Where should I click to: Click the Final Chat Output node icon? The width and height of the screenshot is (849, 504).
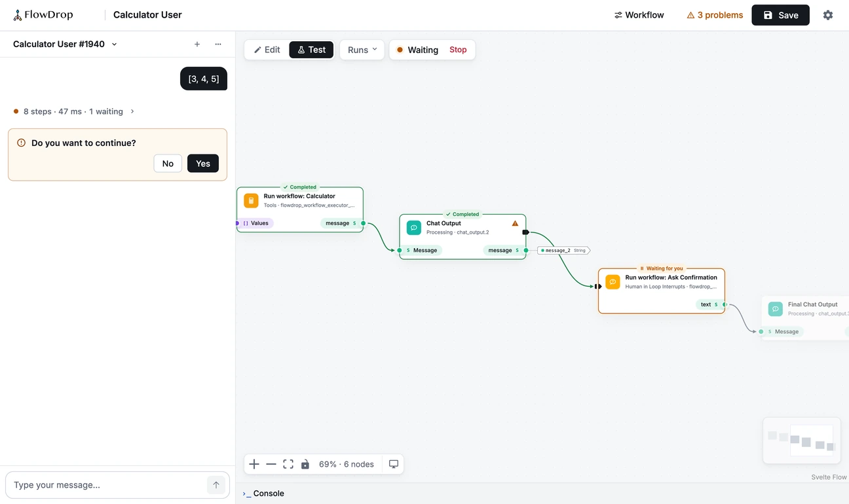(776, 309)
